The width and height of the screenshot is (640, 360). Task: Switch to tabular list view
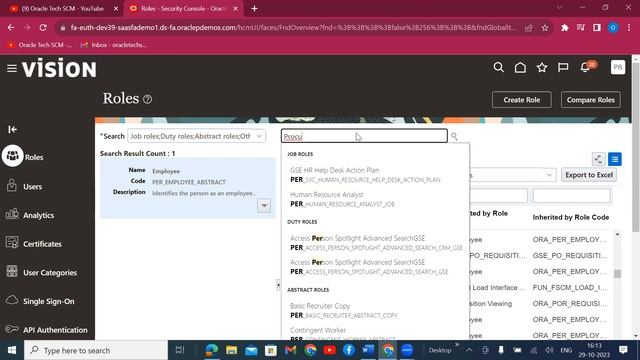tap(615, 159)
